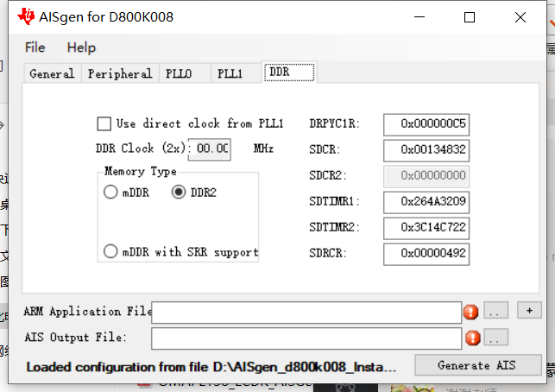Switch to the General tab
Viewport: 555px width, 392px height.
53,73
